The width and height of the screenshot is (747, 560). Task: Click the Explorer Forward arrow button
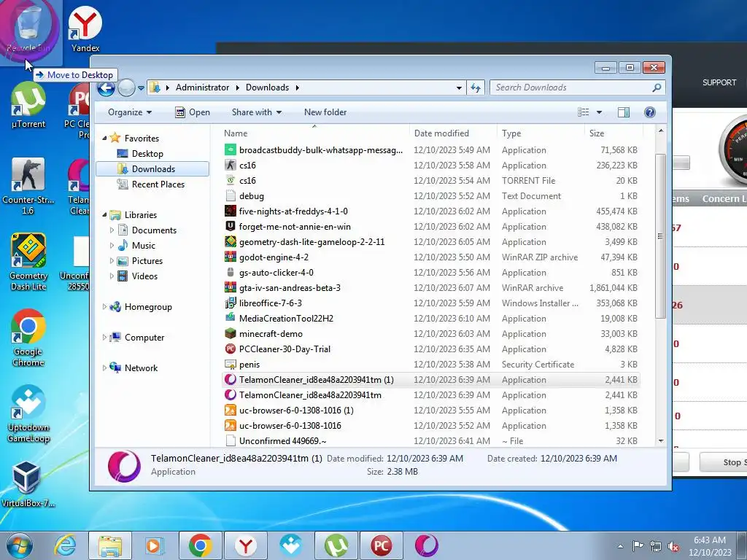click(x=126, y=88)
